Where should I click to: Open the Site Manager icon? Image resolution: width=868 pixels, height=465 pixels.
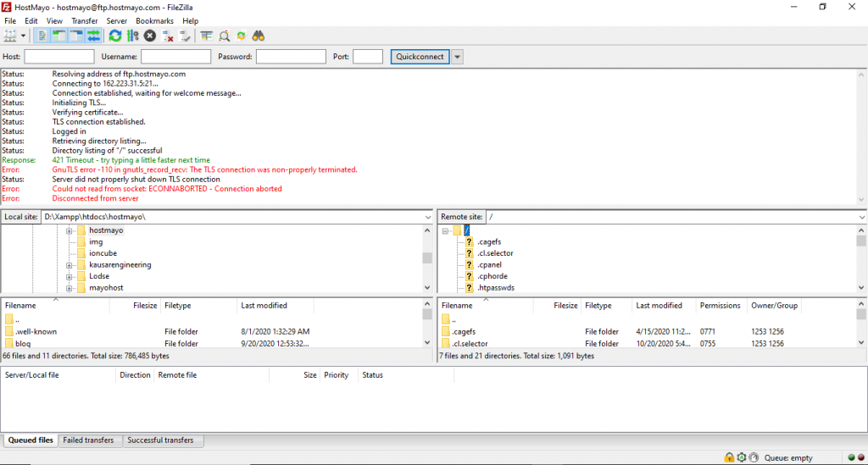10,36
